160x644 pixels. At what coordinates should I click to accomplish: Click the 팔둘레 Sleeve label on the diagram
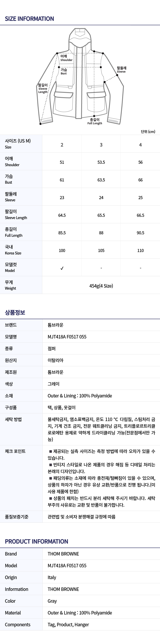[121, 70]
